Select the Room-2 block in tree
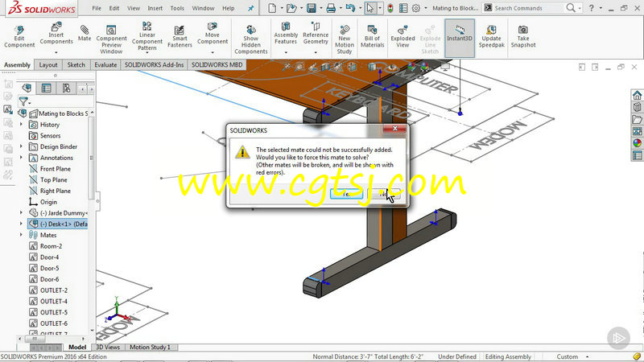Image resolution: width=644 pixels, height=362 pixels. [x=51, y=246]
